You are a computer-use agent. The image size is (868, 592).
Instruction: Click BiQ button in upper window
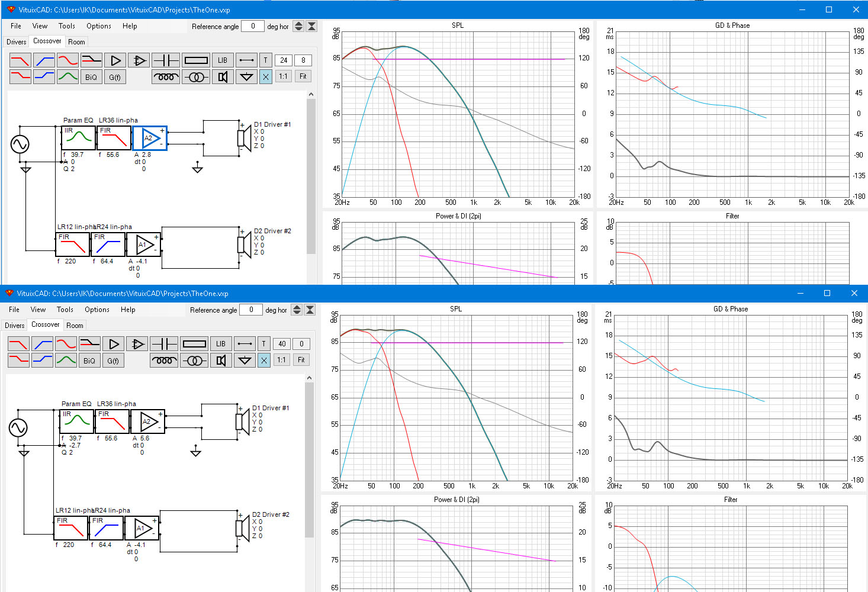coord(91,77)
